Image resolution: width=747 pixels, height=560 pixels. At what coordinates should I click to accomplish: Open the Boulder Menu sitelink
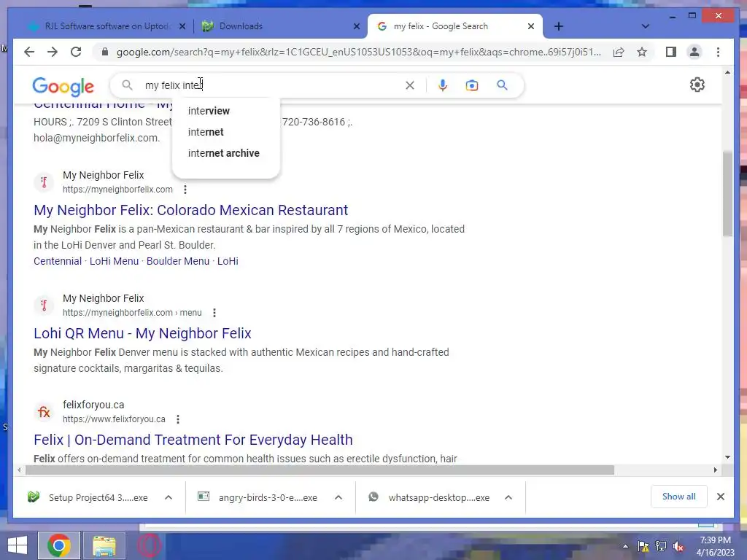(178, 261)
